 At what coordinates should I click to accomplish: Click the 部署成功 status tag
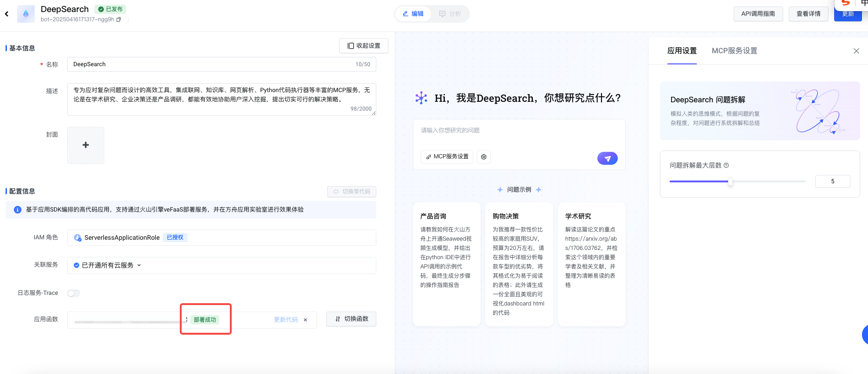tap(205, 320)
